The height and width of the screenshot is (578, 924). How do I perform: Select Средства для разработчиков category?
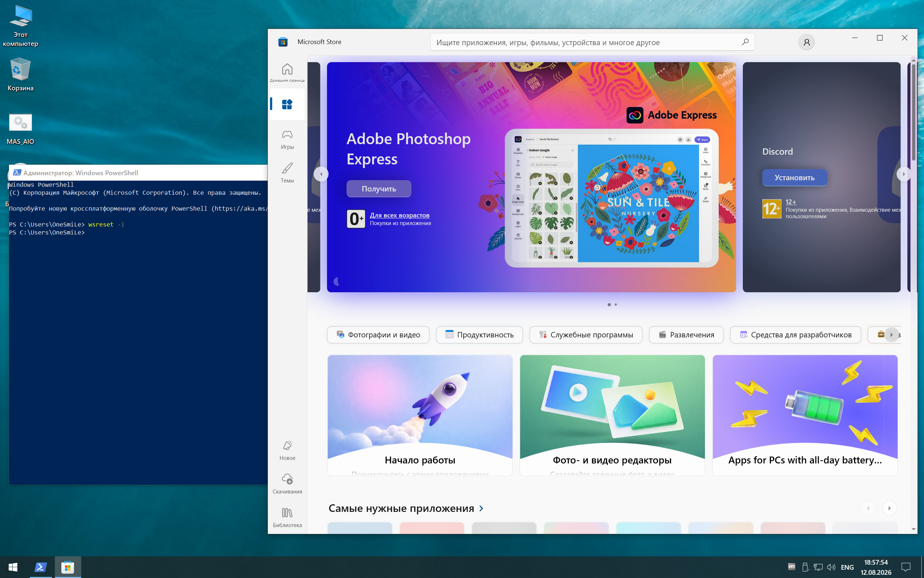[x=796, y=335]
